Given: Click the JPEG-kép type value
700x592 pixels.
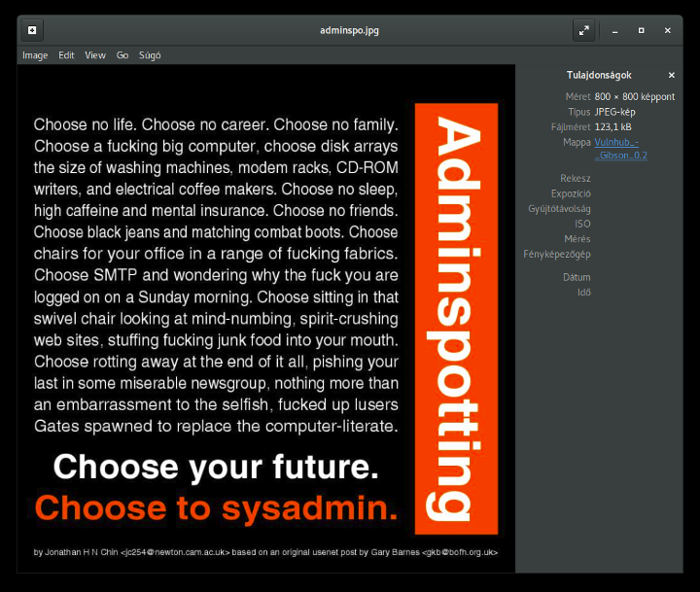Looking at the screenshot, I should click(x=614, y=112).
